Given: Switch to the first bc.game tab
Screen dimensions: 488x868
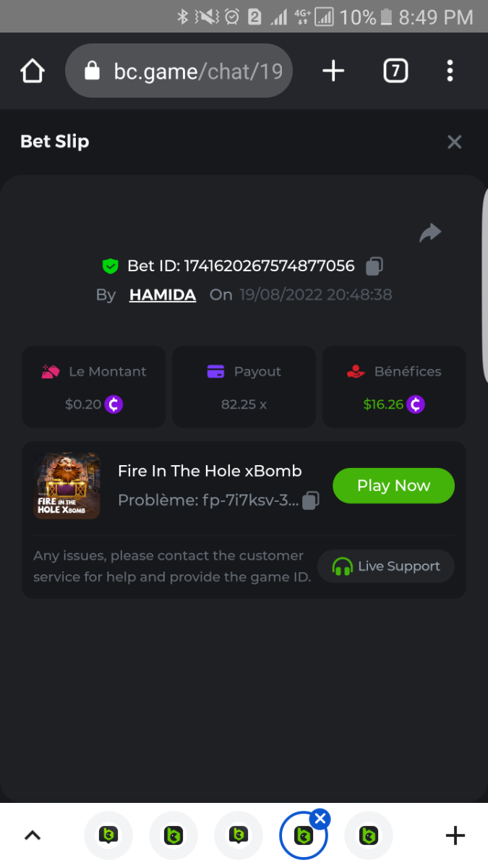Looking at the screenshot, I should click(x=108, y=835).
